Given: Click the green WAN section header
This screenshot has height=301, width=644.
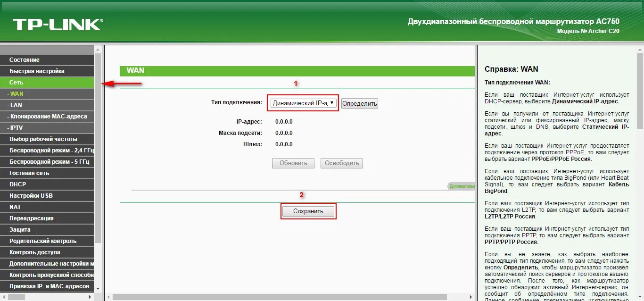Looking at the screenshot, I should [x=297, y=71].
